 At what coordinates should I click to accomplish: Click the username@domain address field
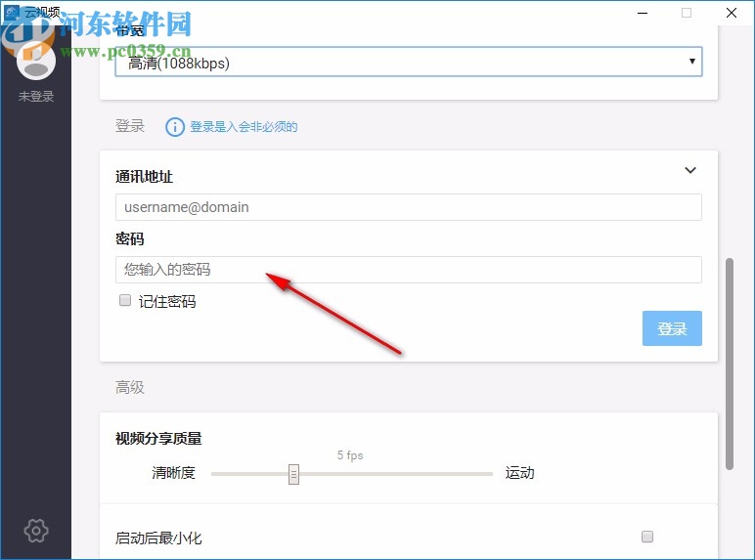click(x=409, y=207)
